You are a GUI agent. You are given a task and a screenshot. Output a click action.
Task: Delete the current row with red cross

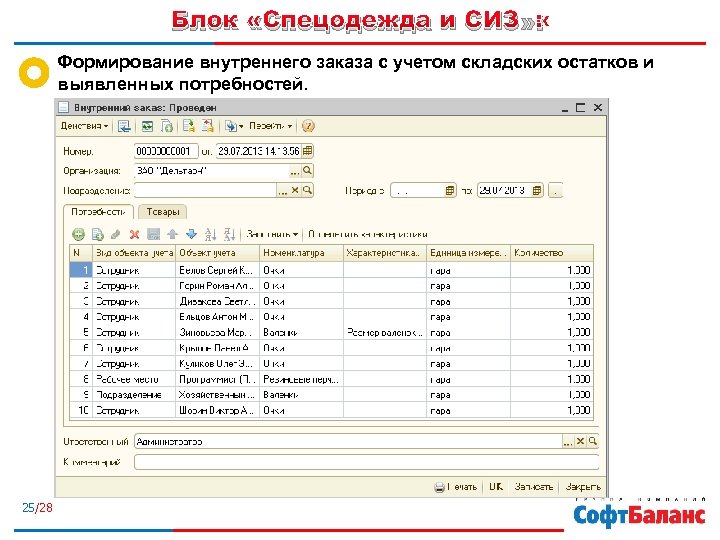pos(134,235)
